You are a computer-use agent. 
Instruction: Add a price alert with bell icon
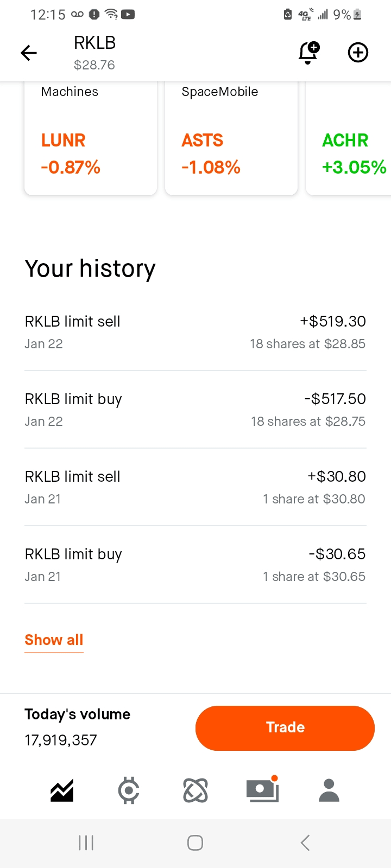(308, 53)
